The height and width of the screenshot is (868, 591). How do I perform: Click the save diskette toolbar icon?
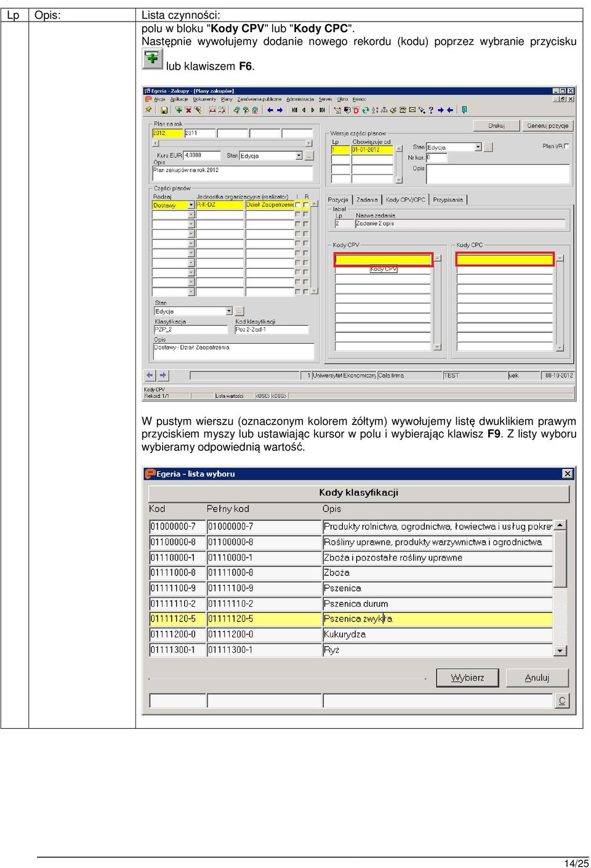[x=164, y=110]
